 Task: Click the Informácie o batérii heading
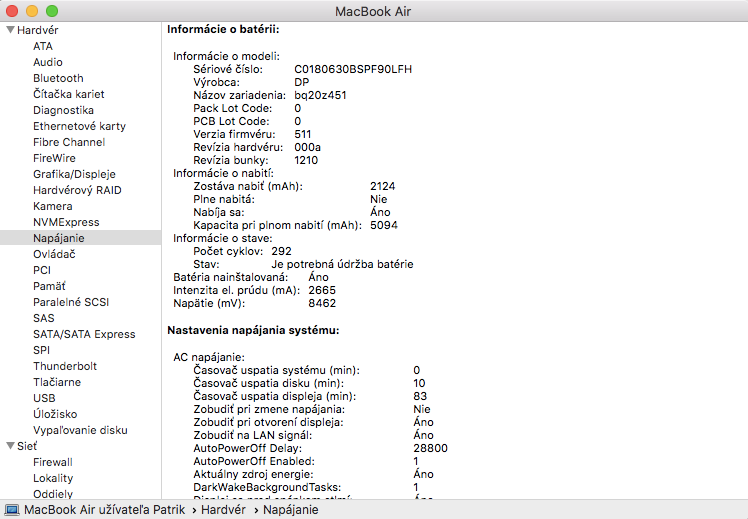click(x=222, y=30)
